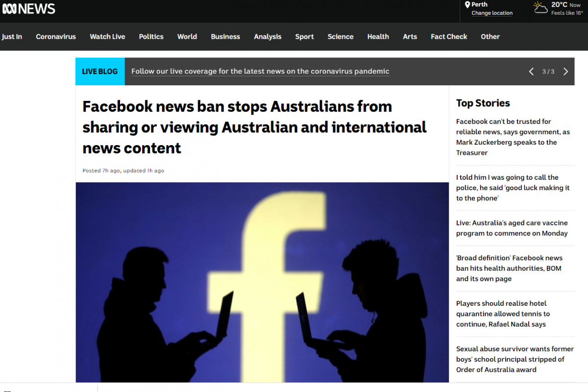Open the Business section
The height and width of the screenshot is (392, 588).
coord(225,37)
